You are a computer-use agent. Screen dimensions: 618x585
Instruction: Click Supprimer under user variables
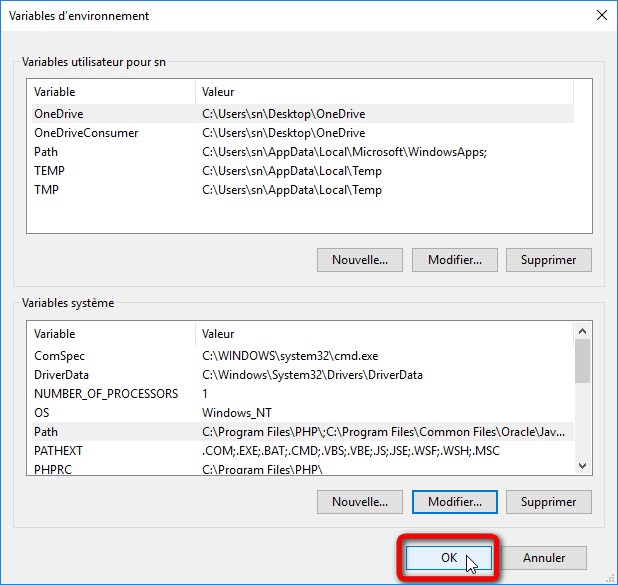click(549, 260)
